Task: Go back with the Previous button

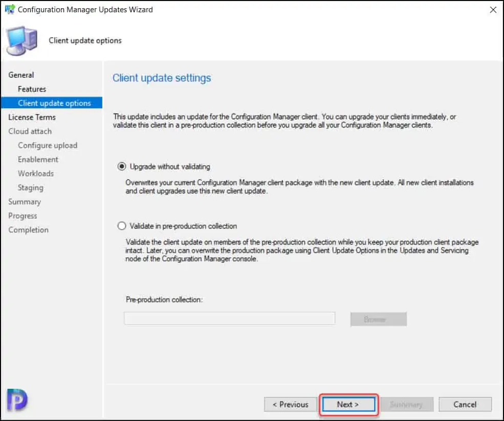Action: point(290,404)
